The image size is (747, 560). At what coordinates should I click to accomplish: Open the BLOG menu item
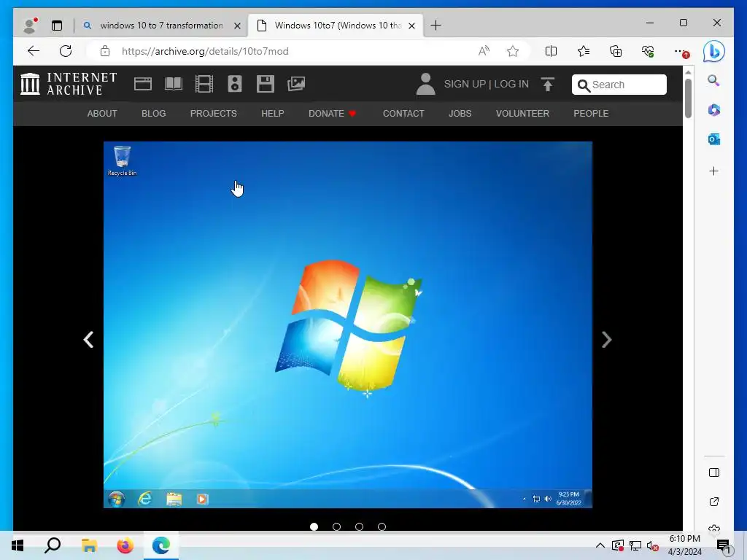coord(153,113)
